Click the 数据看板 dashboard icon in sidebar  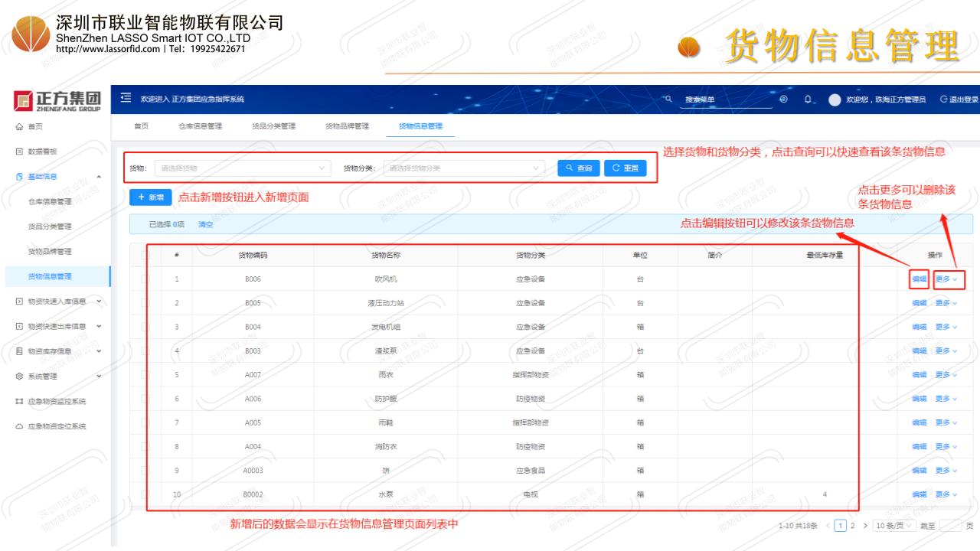coord(18,152)
